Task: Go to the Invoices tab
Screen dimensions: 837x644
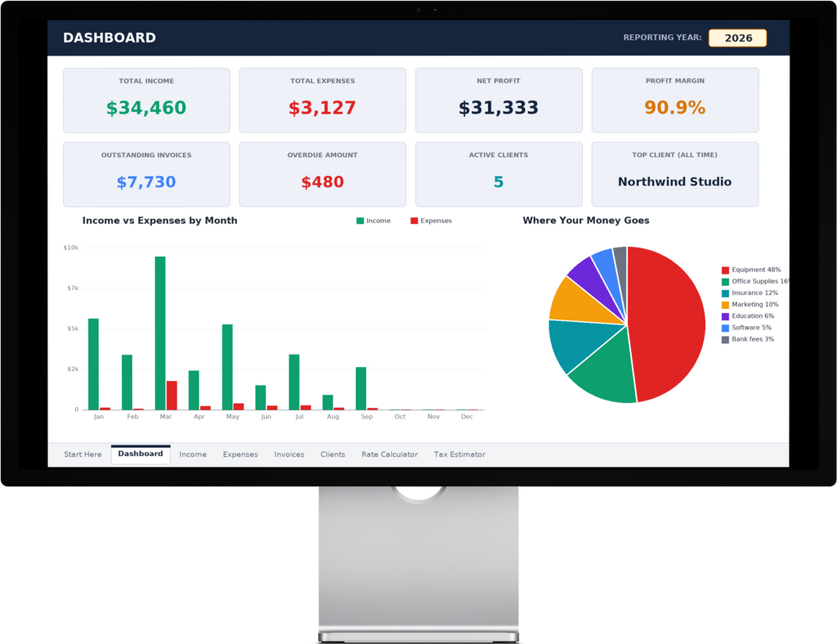Action: pyautogui.click(x=289, y=454)
